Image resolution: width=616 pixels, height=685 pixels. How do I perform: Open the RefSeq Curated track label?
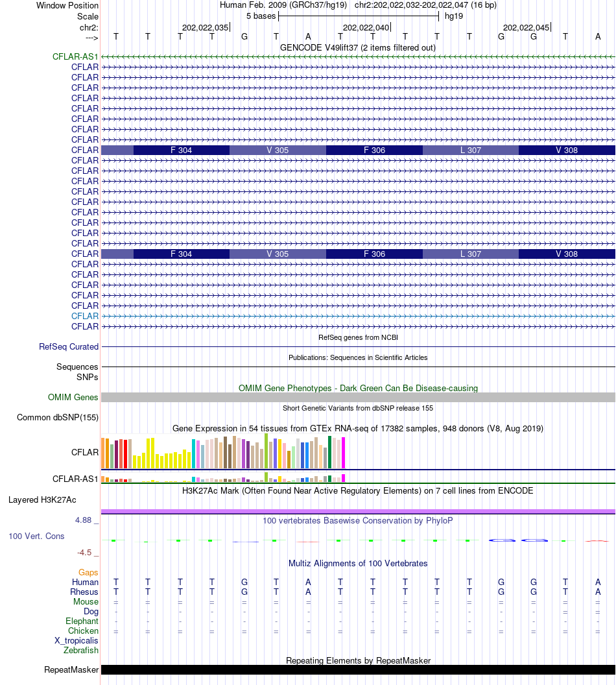(x=69, y=346)
